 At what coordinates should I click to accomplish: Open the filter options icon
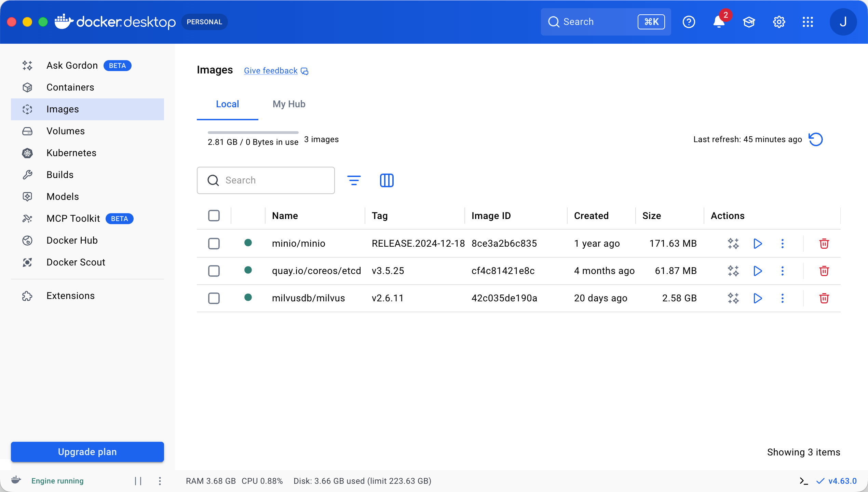click(x=354, y=180)
